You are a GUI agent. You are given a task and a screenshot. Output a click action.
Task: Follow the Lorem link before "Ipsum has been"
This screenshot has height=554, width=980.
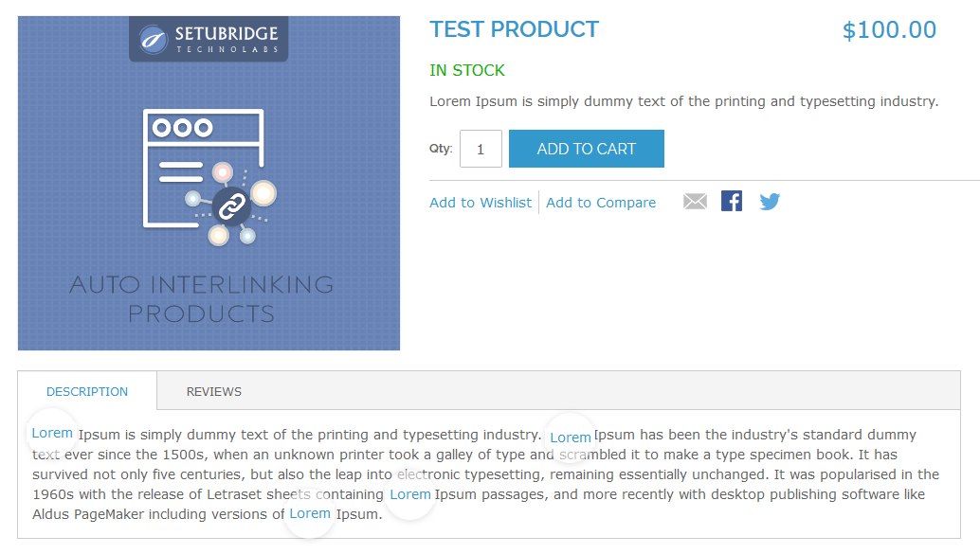[x=571, y=437]
